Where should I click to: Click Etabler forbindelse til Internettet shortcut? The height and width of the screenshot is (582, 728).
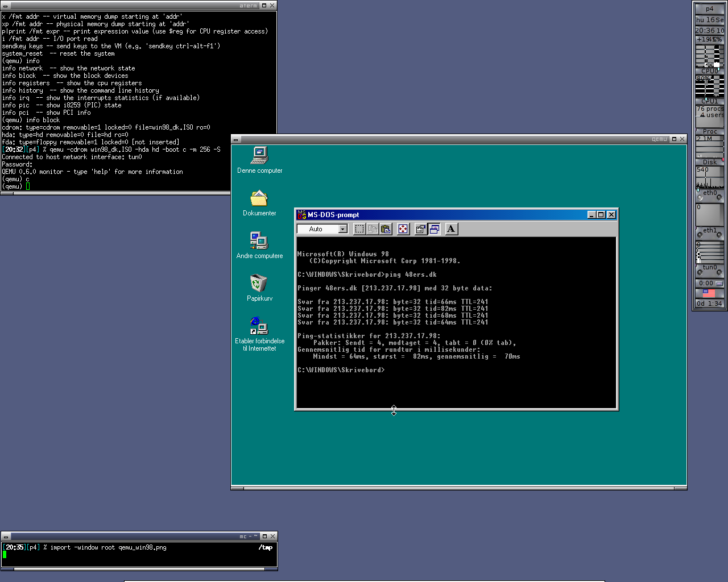[x=259, y=326]
